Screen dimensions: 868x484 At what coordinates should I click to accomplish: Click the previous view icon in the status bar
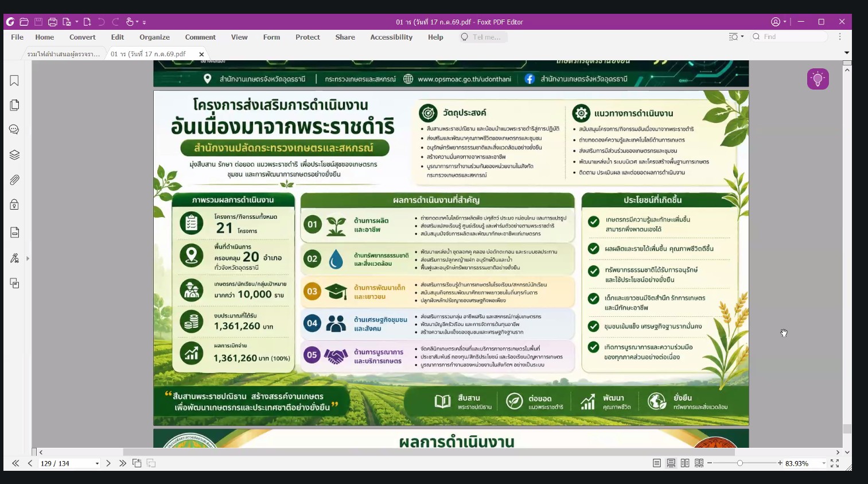click(x=137, y=463)
